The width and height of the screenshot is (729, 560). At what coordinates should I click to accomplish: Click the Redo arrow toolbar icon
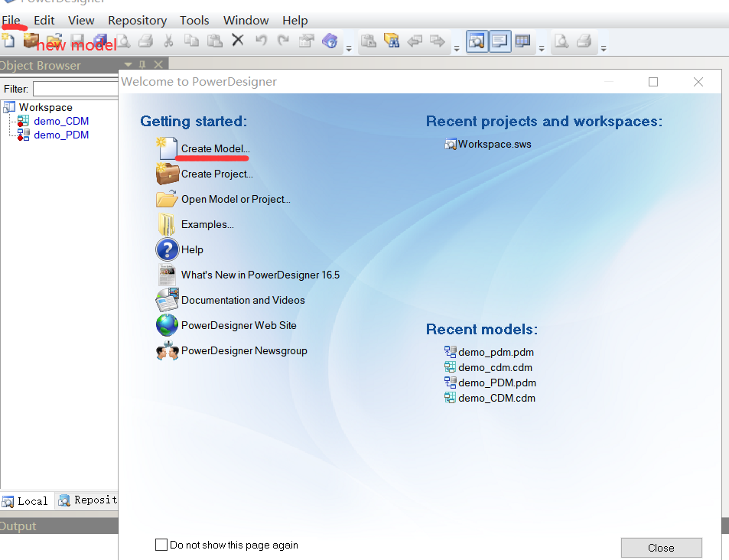tap(283, 41)
